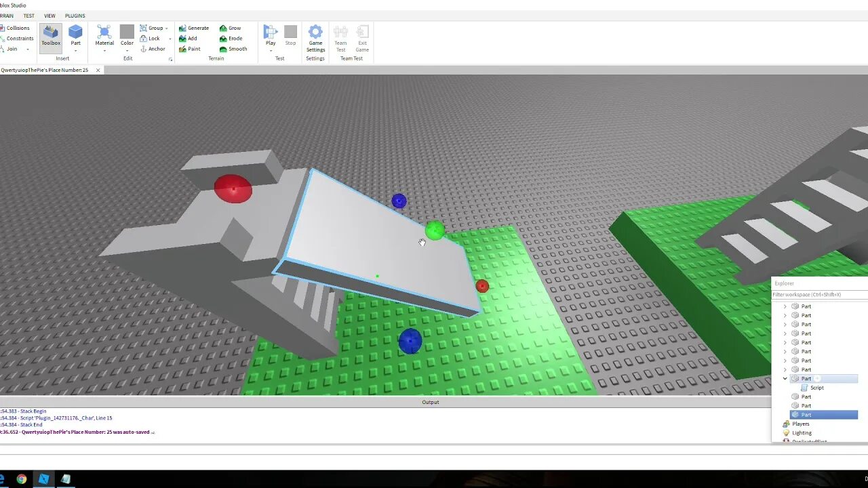Switch to the TERRAIN ribbon tab
The height and width of the screenshot is (488, 868).
(x=7, y=16)
